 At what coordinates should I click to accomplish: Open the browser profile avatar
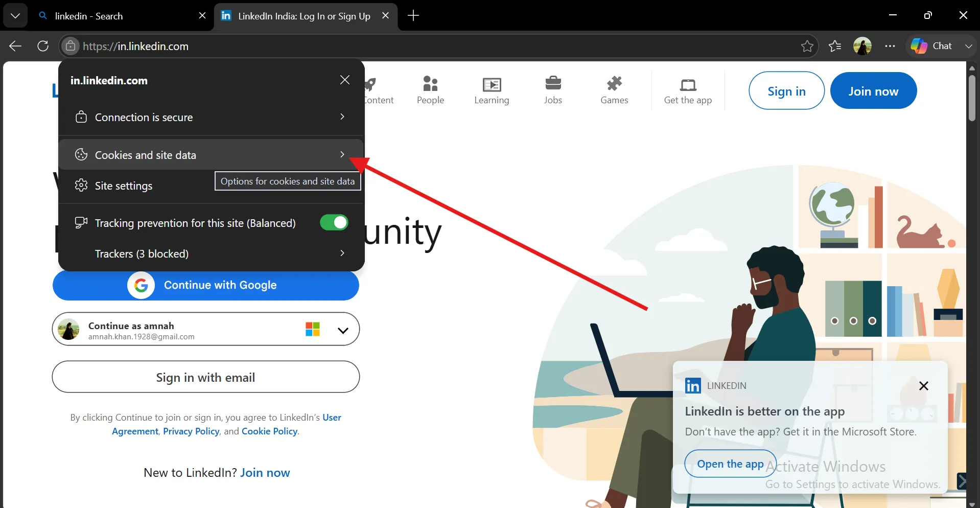[862, 46]
